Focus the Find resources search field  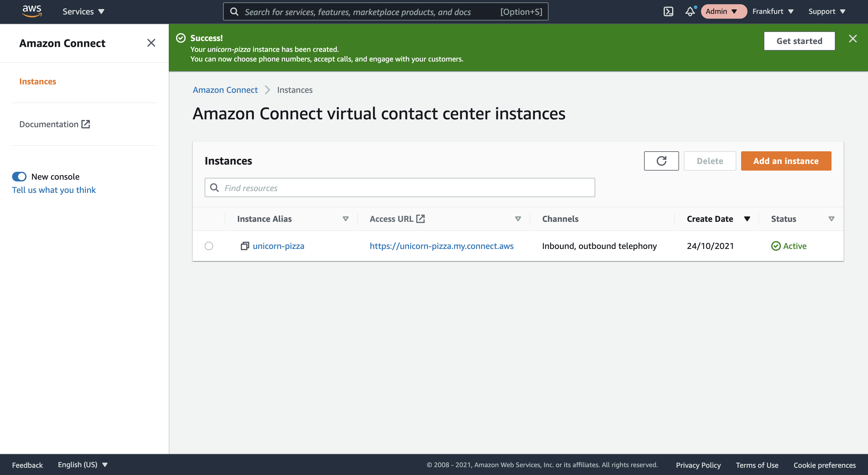click(x=400, y=188)
